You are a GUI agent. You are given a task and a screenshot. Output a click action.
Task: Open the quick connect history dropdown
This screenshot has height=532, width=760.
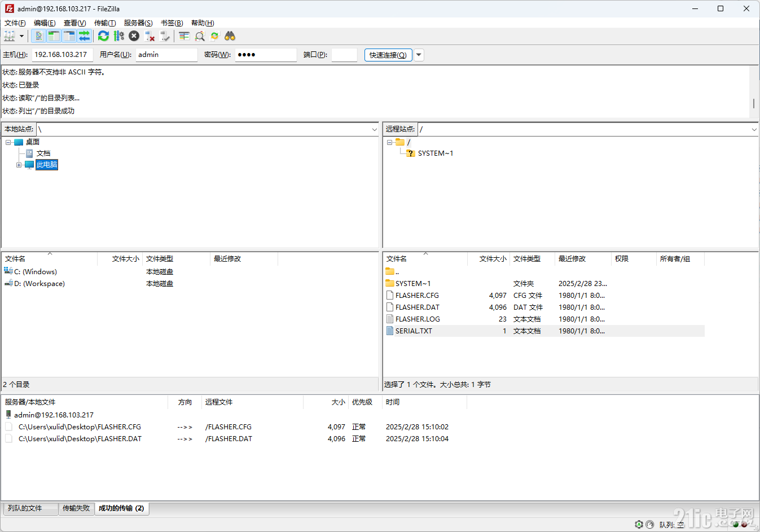[419, 55]
